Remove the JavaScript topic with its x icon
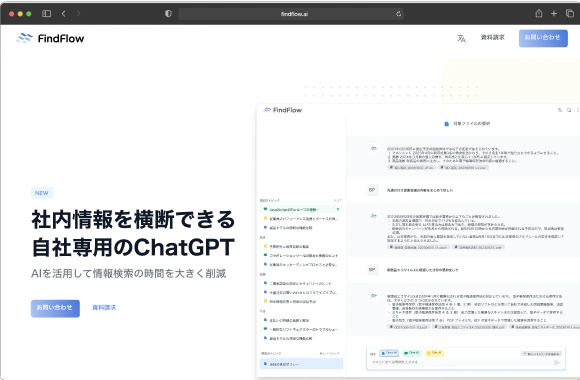The image size is (580, 380). (338, 209)
